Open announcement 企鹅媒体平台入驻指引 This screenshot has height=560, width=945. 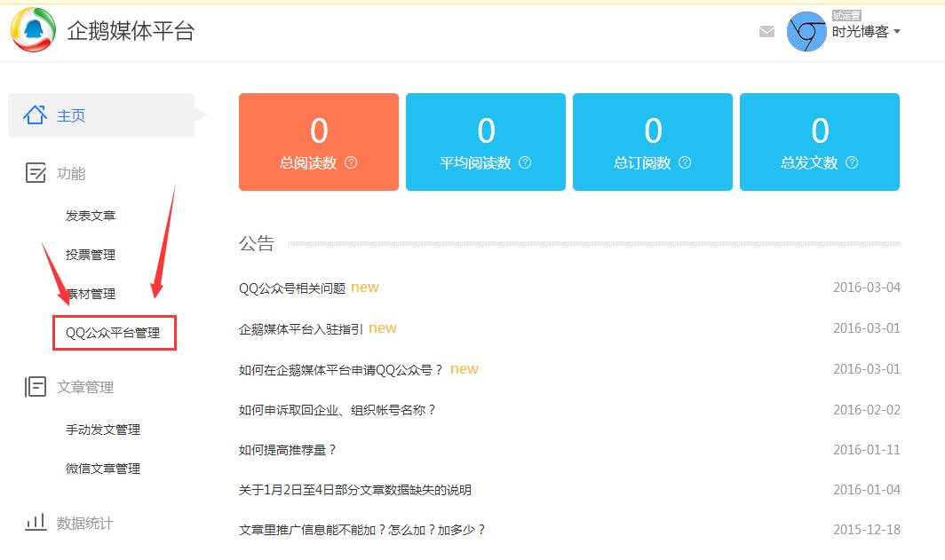click(301, 328)
